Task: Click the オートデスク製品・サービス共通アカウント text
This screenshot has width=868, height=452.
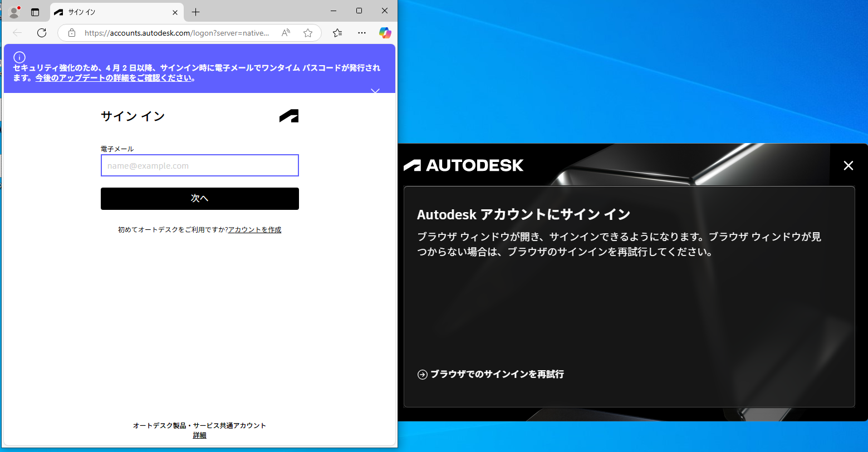Action: 199,425
